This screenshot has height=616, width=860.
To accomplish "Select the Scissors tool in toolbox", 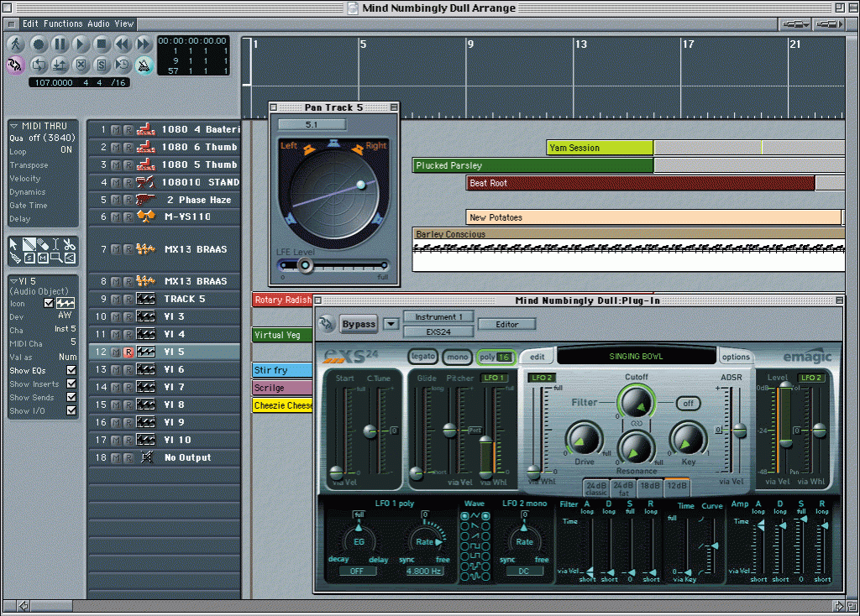I will tap(68, 244).
